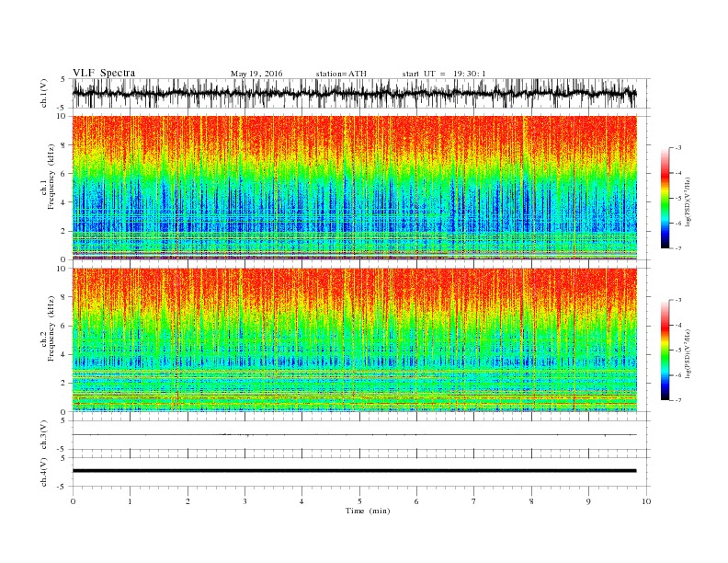Click the "7" tick on the time axis

(x=474, y=501)
